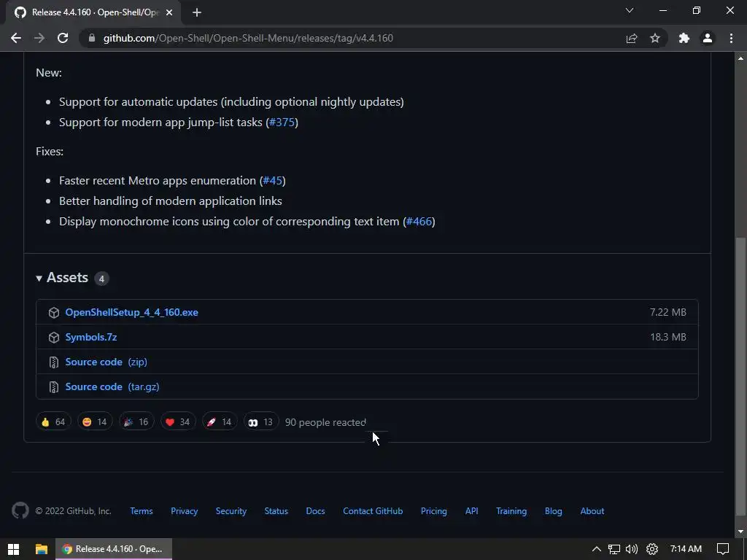Open Contact GitHub footer link
The image size is (747, 560).
[x=373, y=511]
